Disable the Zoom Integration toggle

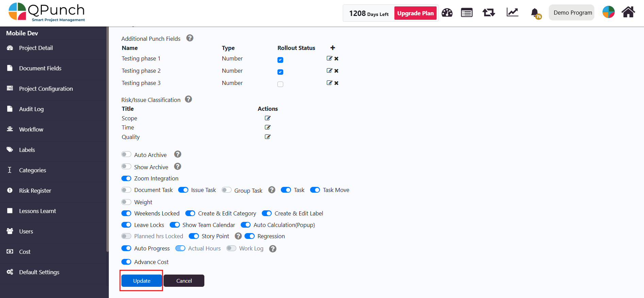pos(126,178)
